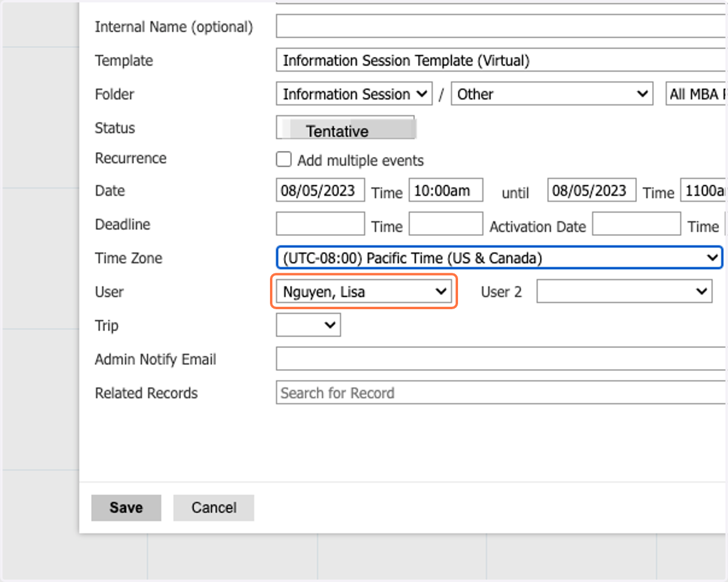
Task: Open the Information Session folder dropdown
Action: (354, 94)
